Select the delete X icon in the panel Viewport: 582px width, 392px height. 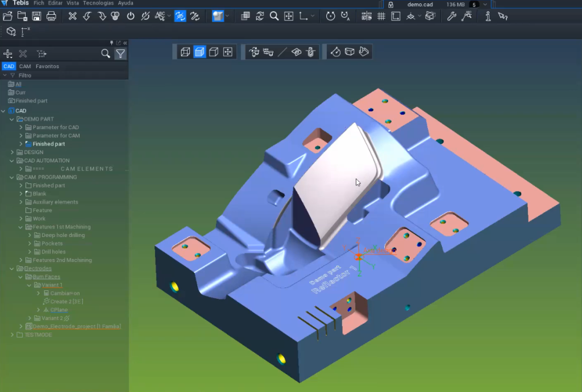click(23, 53)
